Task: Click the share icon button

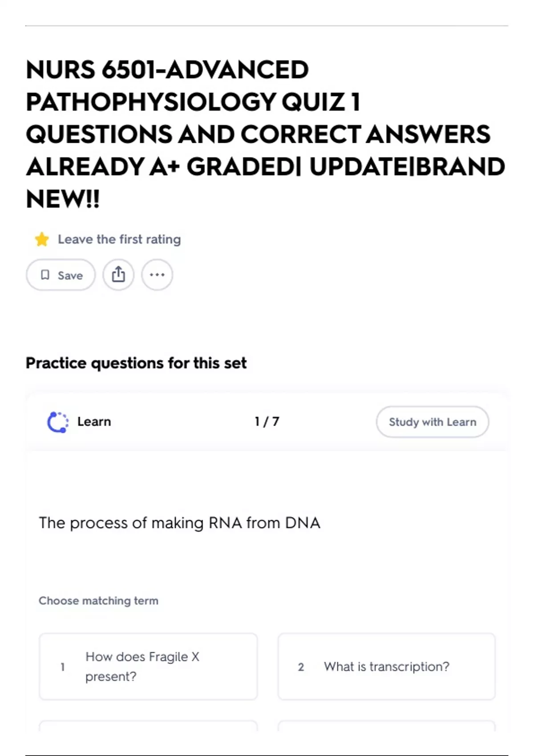Action: pos(118,275)
